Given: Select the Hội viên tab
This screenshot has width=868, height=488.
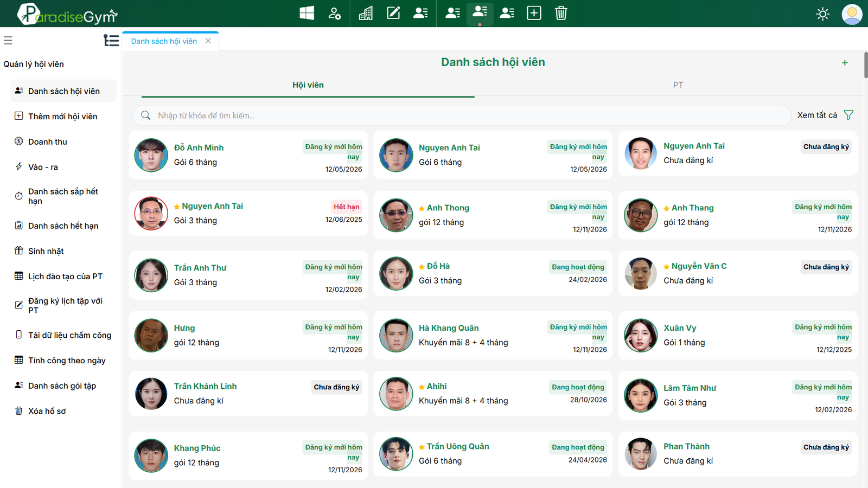Looking at the screenshot, I should click(308, 85).
